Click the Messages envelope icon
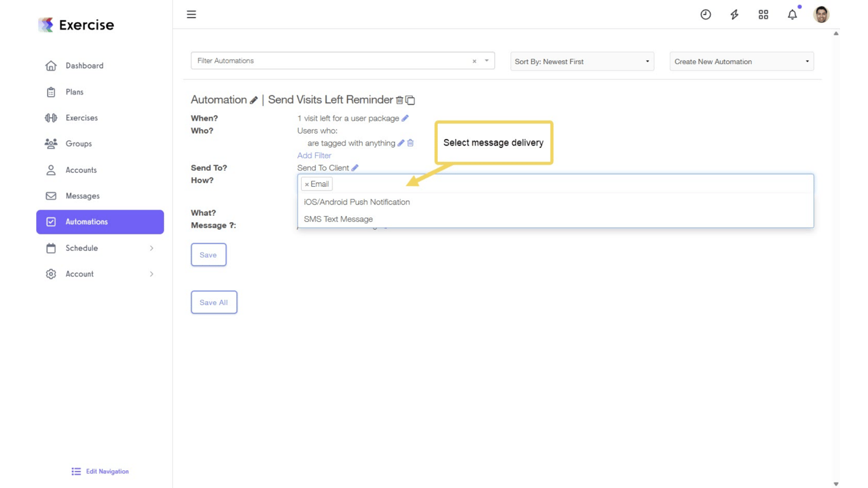The image size is (868, 488). click(x=51, y=196)
